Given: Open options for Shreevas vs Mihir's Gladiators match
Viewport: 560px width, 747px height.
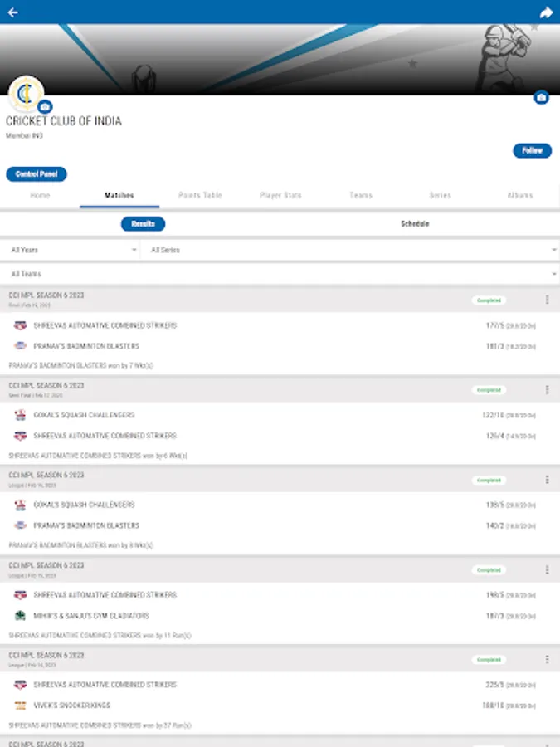Looking at the screenshot, I should [x=547, y=569].
